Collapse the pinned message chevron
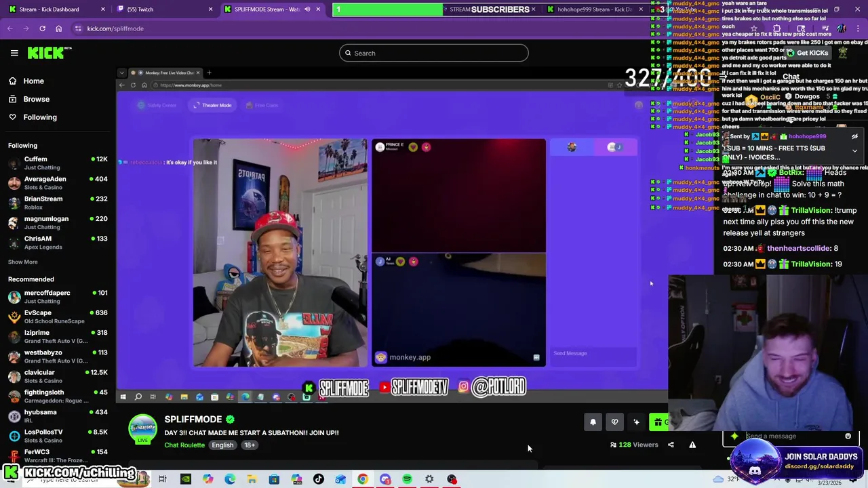Image resolution: width=868 pixels, height=488 pixels. click(854, 150)
